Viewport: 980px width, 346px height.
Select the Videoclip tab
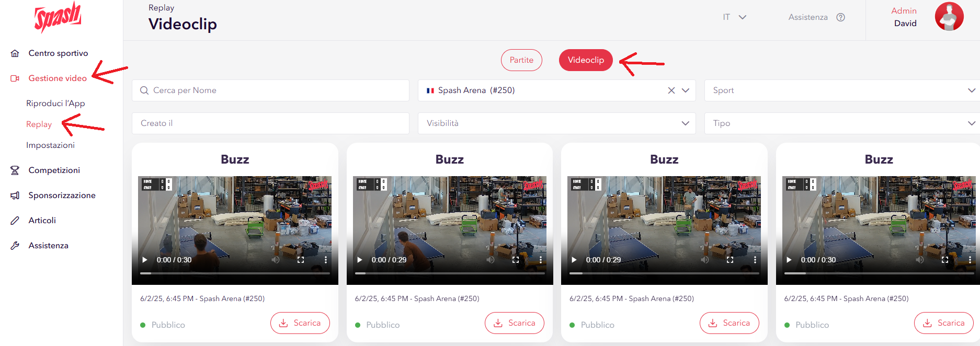(x=585, y=60)
